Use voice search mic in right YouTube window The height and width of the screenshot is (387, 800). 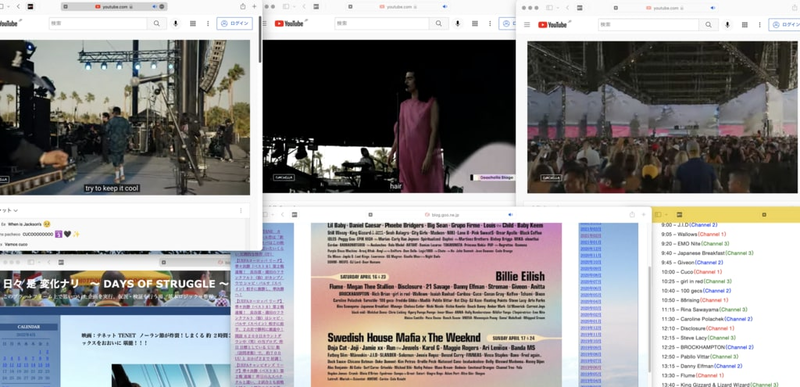click(x=728, y=24)
